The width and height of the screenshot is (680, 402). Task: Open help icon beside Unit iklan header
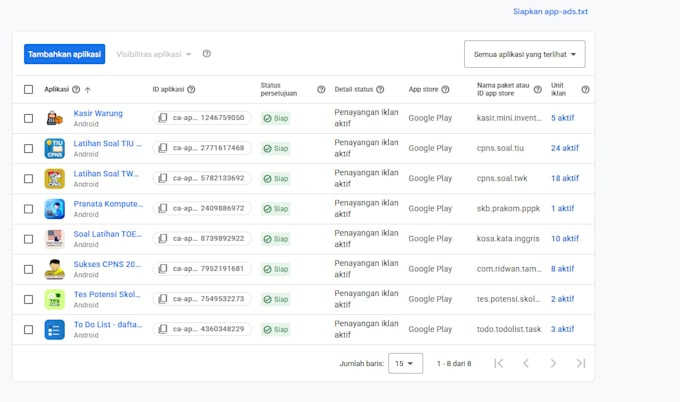[x=585, y=89]
